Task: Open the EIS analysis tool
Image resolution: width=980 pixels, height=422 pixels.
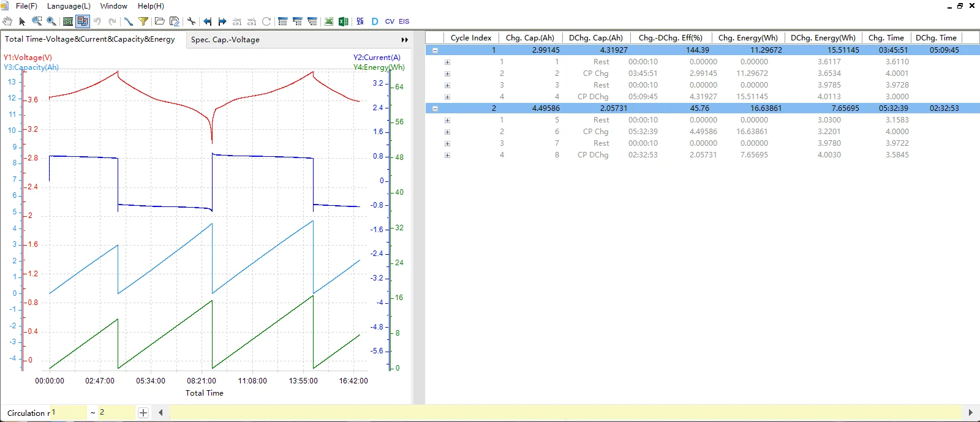Action: (404, 21)
